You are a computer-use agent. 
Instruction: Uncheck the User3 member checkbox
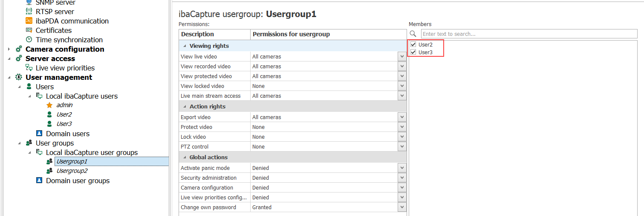pos(413,52)
